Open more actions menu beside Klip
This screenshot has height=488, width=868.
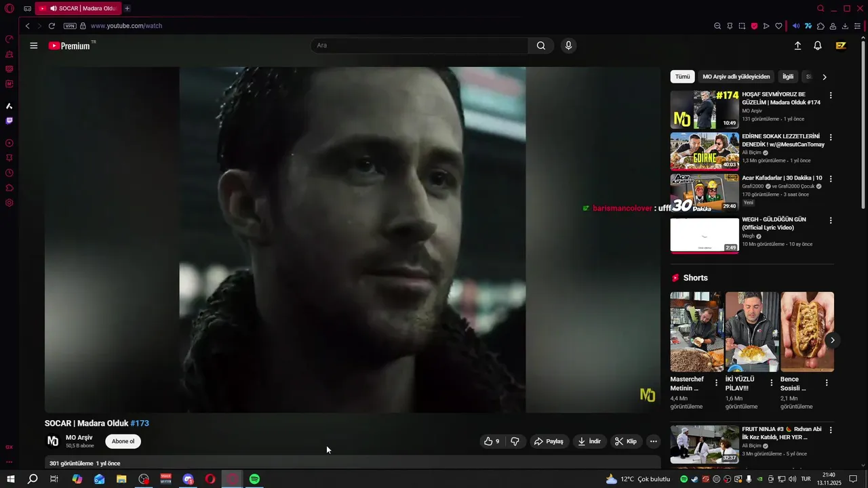coord(653,441)
